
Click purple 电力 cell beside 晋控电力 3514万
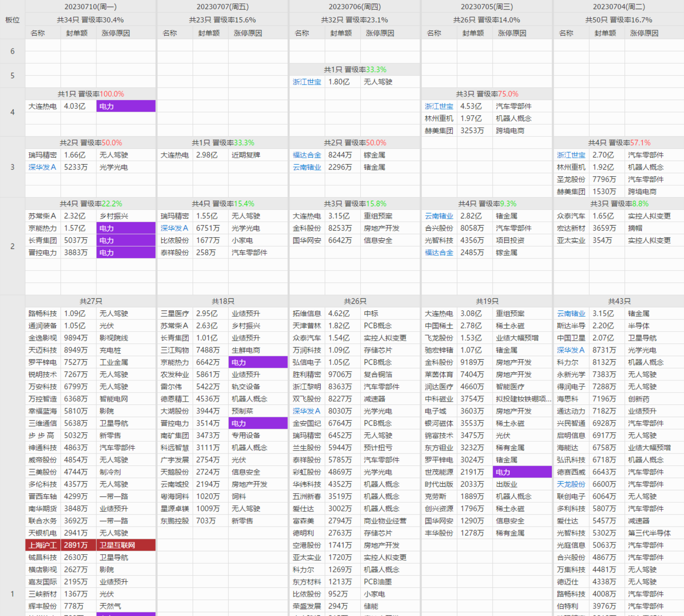pyautogui.click(x=258, y=423)
